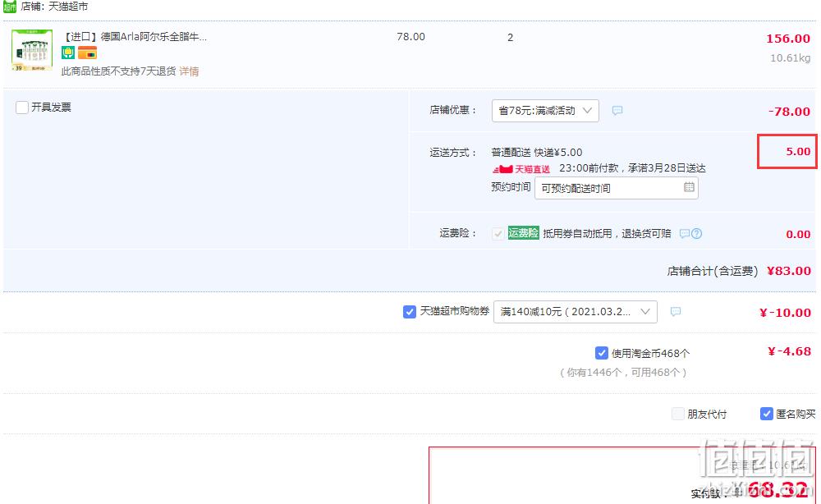Uncheck the 天猫超市购物券 coupon checkbox
The image size is (821, 504).
coord(410,312)
